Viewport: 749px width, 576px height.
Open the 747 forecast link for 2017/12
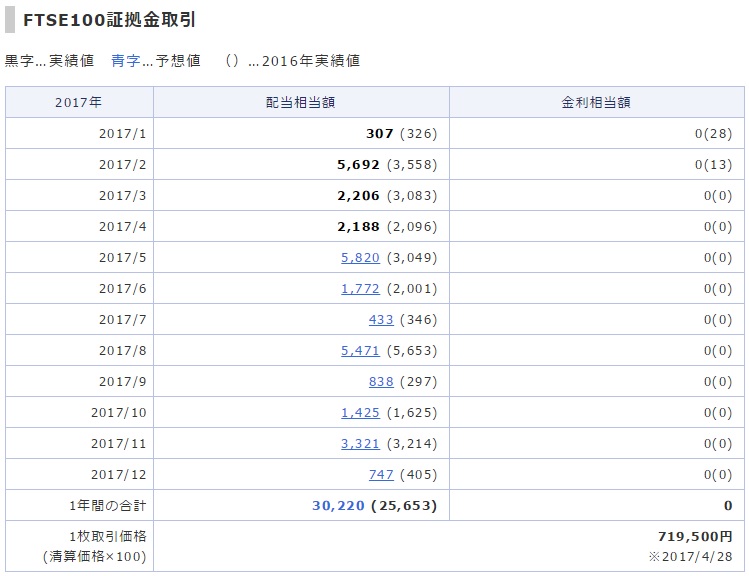pos(381,475)
